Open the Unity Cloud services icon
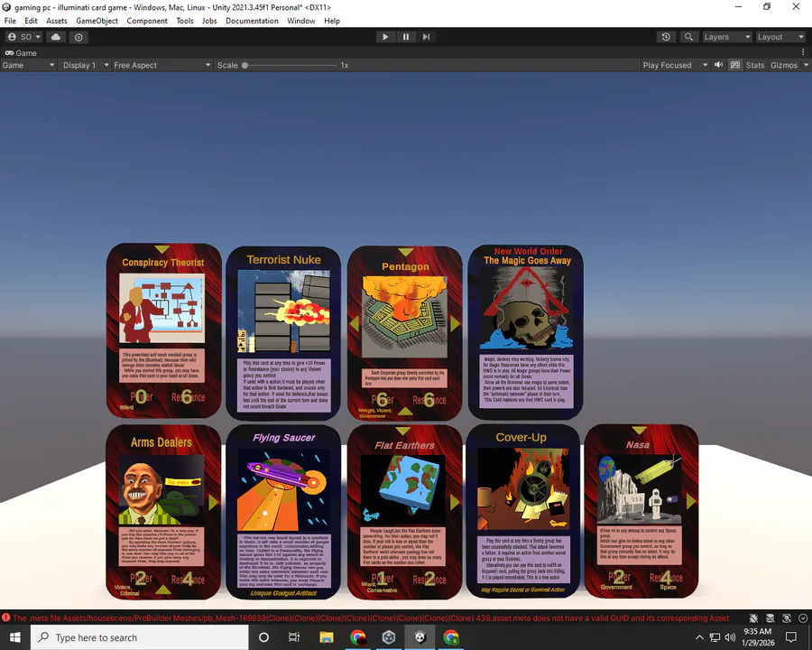This screenshot has width=812, height=650. 56,37
